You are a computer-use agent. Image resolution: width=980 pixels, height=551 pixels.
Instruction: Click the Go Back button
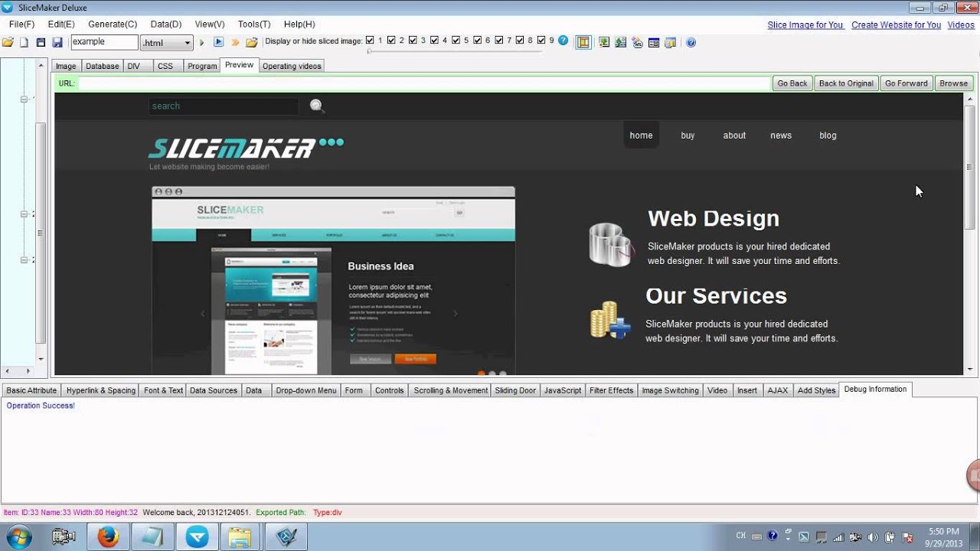[x=792, y=83]
